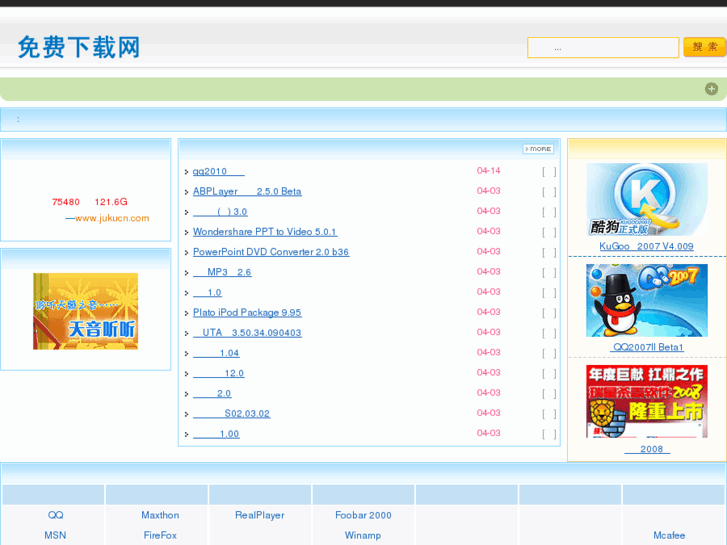Click the QQ 2007 penguin image
Screen dimensions: 727x545
(647, 301)
